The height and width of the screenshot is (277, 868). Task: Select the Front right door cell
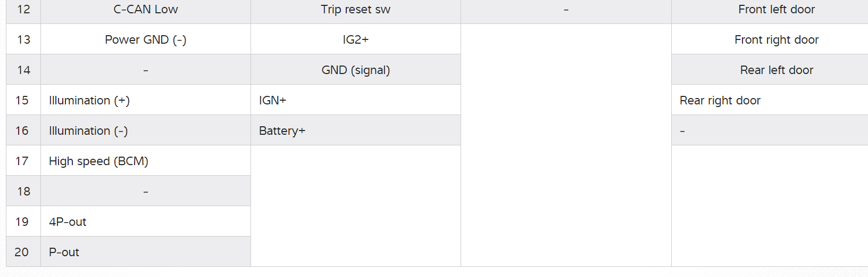[776, 40]
